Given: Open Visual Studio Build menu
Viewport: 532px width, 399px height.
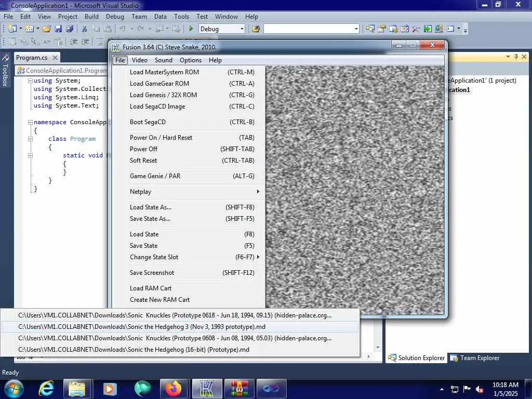Looking at the screenshot, I should tap(91, 16).
